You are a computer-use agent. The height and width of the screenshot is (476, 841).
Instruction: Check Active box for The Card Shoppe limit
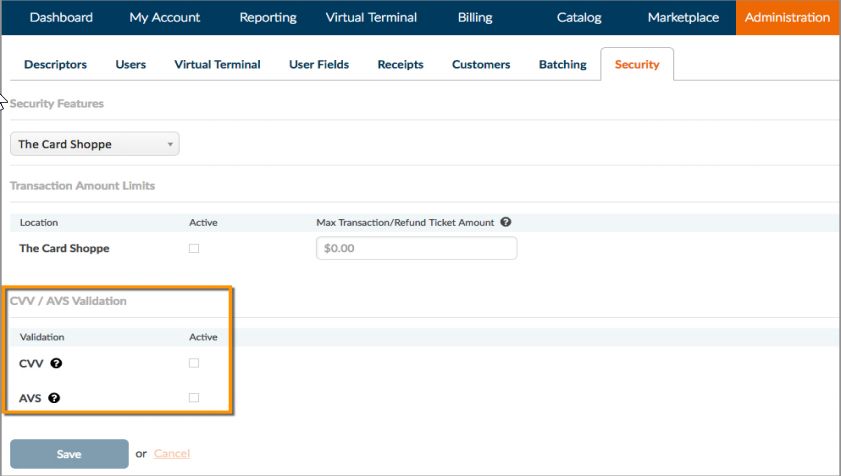pos(194,248)
